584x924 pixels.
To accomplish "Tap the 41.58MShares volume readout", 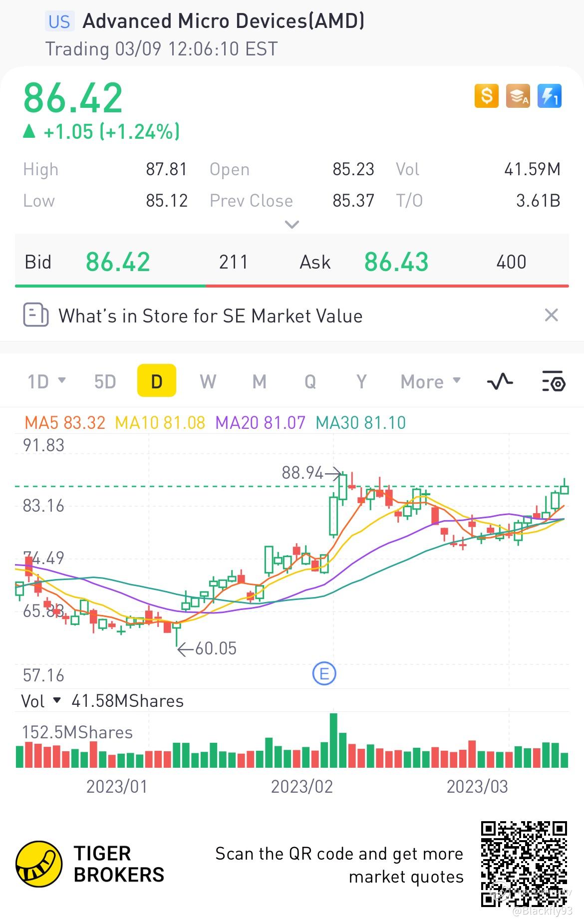I will (x=128, y=701).
